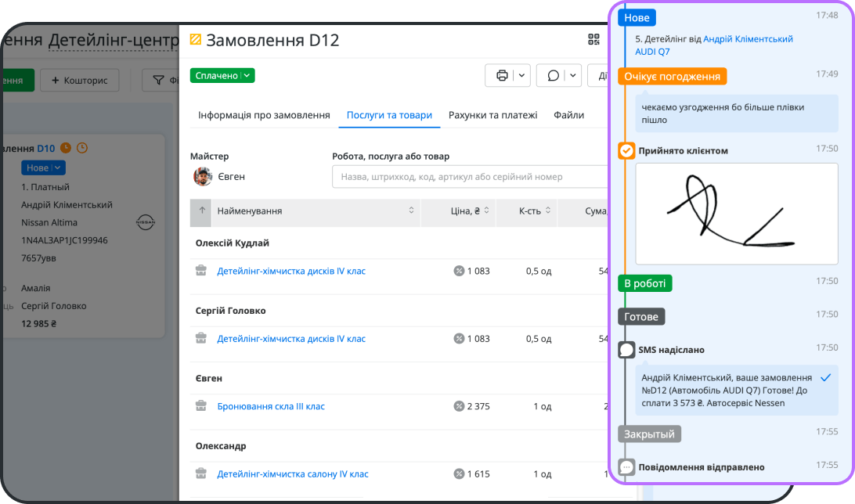Click the clock outline icon on D10 card
The height and width of the screenshot is (504, 855).
[x=81, y=148]
